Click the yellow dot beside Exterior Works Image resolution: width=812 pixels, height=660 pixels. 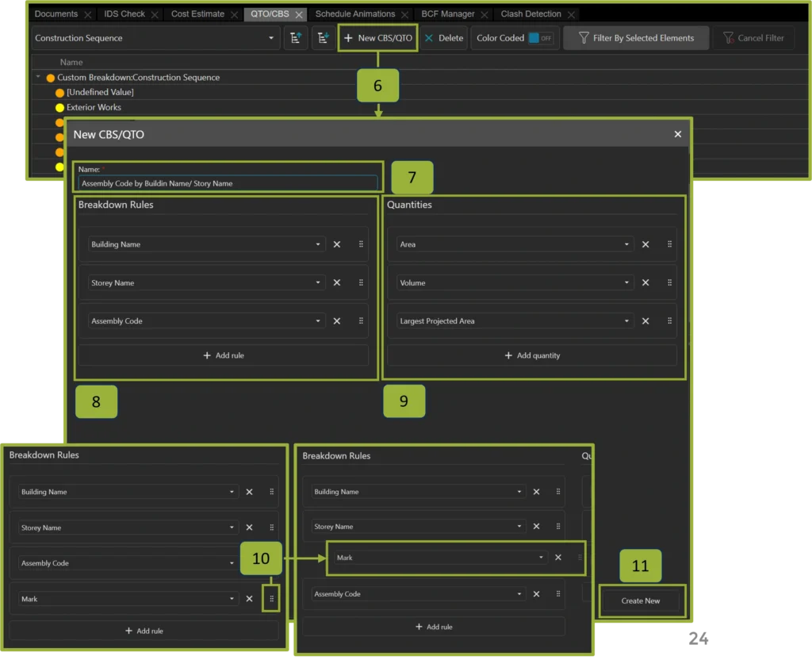pyautogui.click(x=59, y=108)
